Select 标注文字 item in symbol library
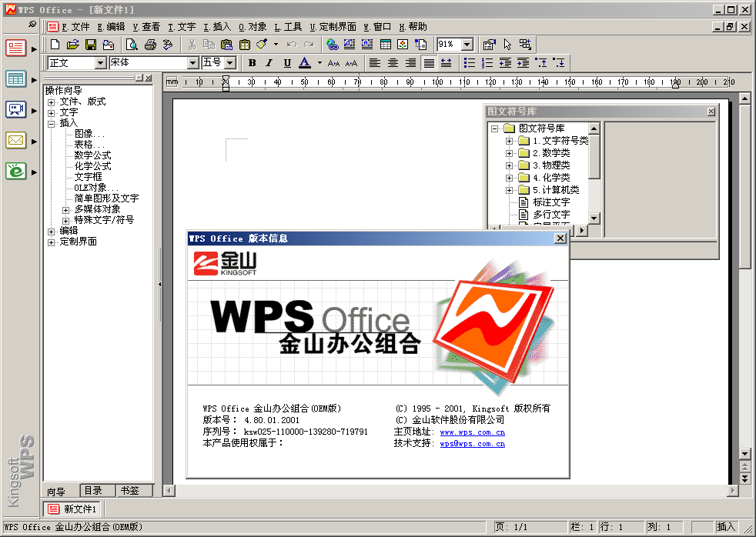 point(550,202)
